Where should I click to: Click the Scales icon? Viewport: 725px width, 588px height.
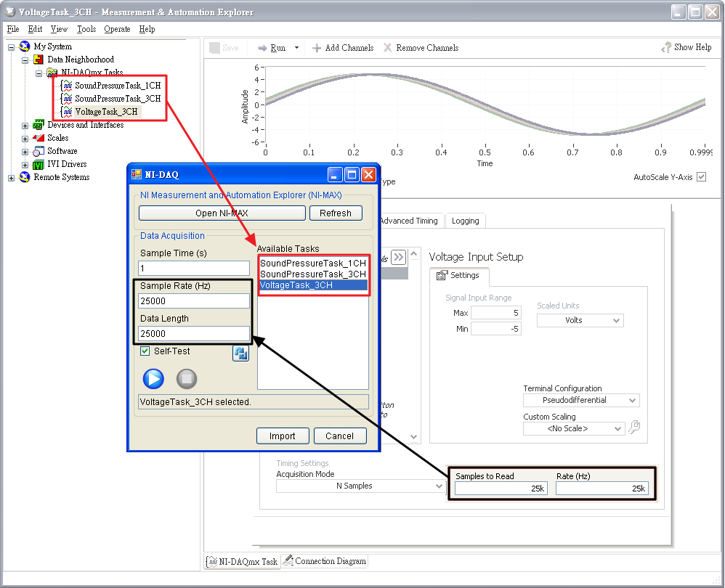(x=39, y=138)
